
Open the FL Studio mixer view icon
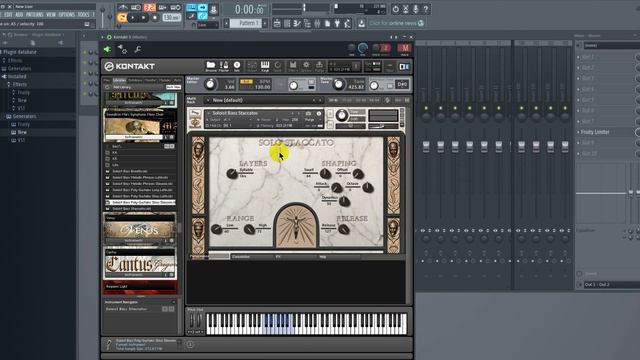click(x=317, y=24)
